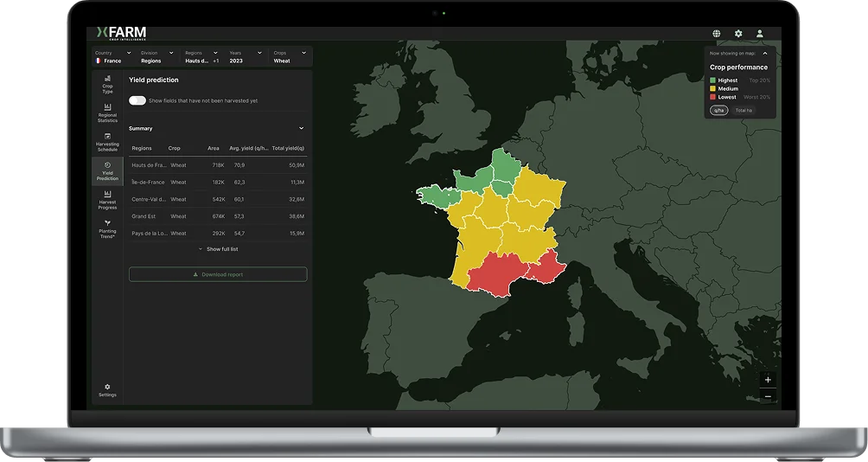
Task: Click the red Lowest legend swatch
Action: [713, 97]
